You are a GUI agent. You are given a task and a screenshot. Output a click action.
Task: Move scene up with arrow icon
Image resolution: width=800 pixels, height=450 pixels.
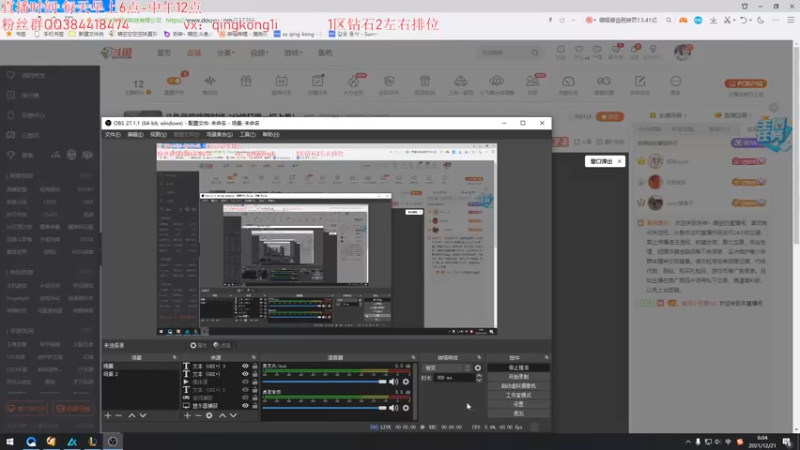[132, 416]
